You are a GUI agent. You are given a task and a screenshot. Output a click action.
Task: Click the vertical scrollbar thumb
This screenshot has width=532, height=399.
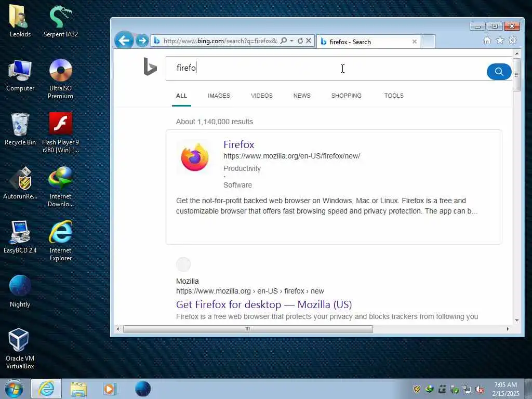(517, 75)
